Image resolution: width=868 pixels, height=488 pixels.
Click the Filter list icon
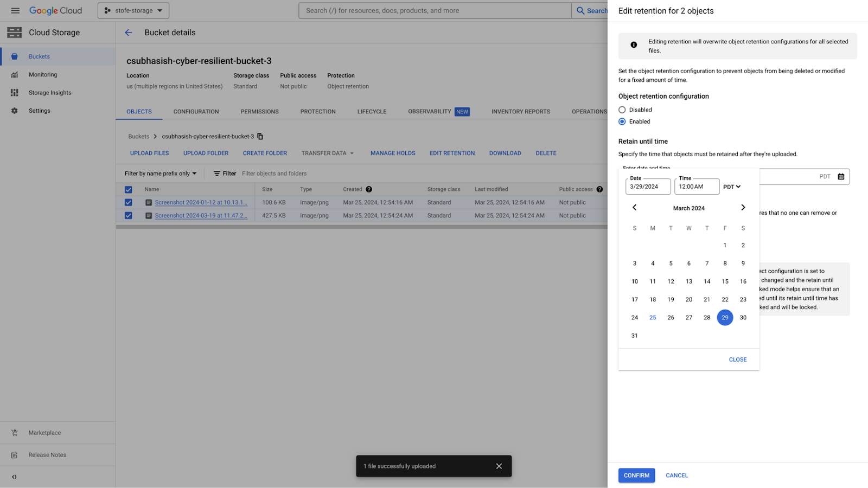217,174
